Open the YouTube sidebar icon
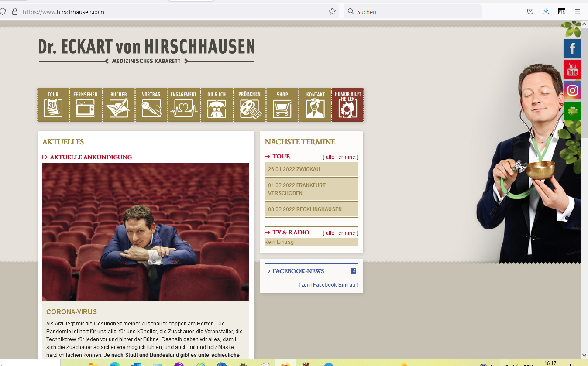 572,69
